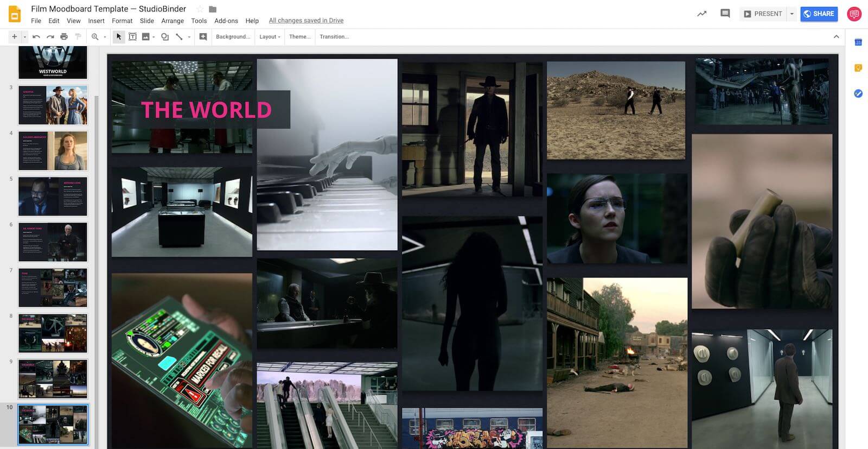Select the woman with glasses image
This screenshot has width=868, height=449.
617,219
